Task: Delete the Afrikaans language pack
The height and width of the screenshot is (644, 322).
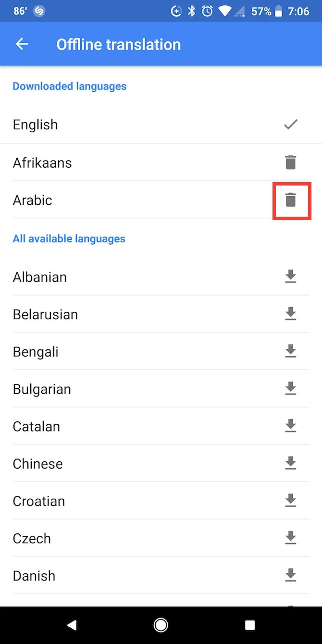Action: click(291, 162)
